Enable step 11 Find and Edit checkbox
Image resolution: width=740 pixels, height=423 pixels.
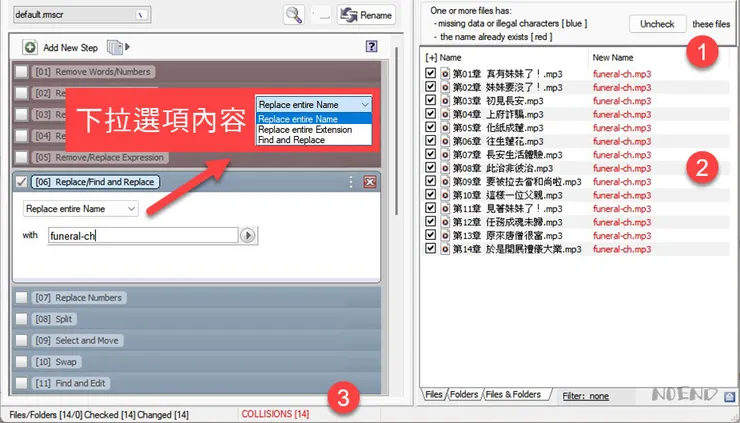click(x=21, y=383)
